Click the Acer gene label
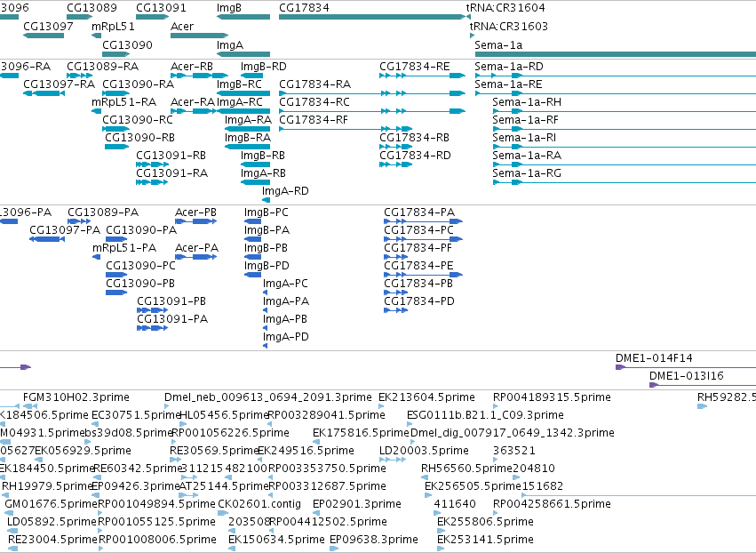Screen dimensions: 756x553 pyautogui.click(x=182, y=26)
